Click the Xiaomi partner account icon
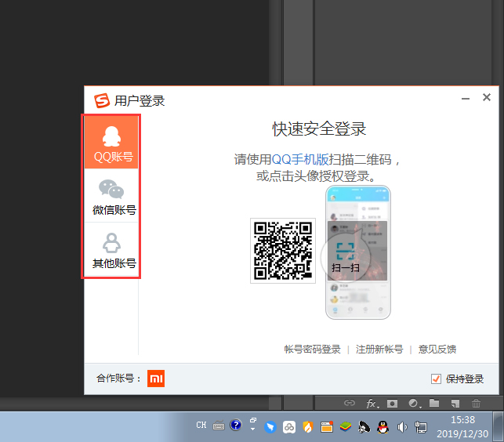504x442 pixels. 156,379
